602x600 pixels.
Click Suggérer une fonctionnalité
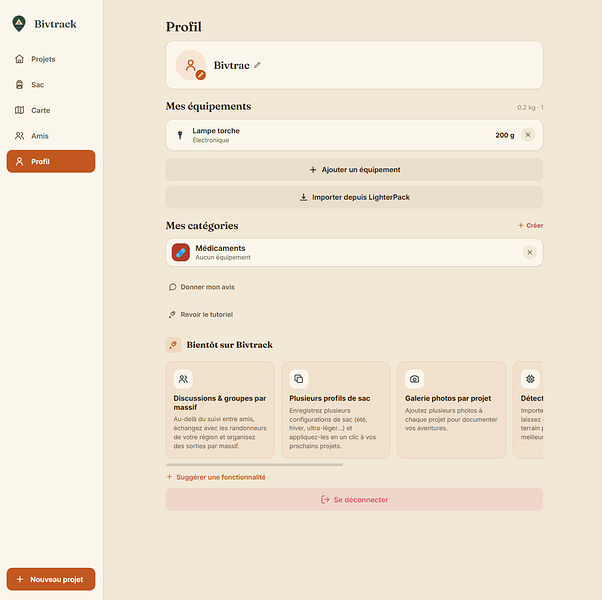[x=216, y=477]
